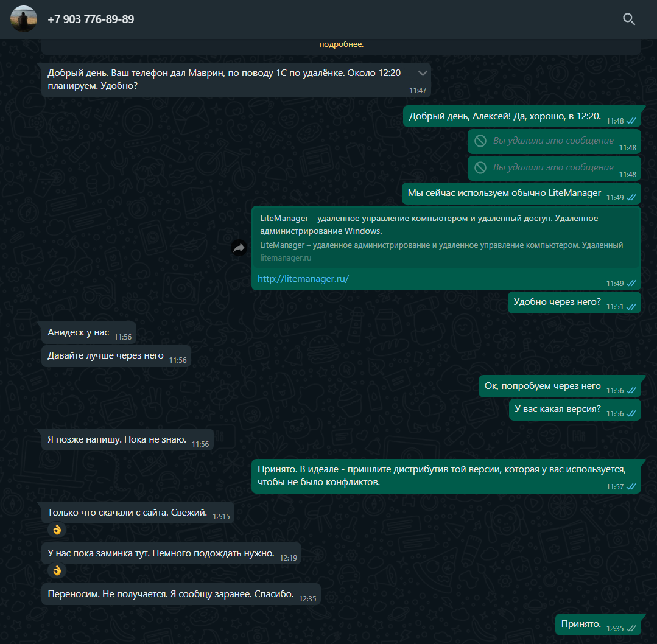Click the LiteManager link preview card
This screenshot has height=644, width=657.
click(x=446, y=237)
